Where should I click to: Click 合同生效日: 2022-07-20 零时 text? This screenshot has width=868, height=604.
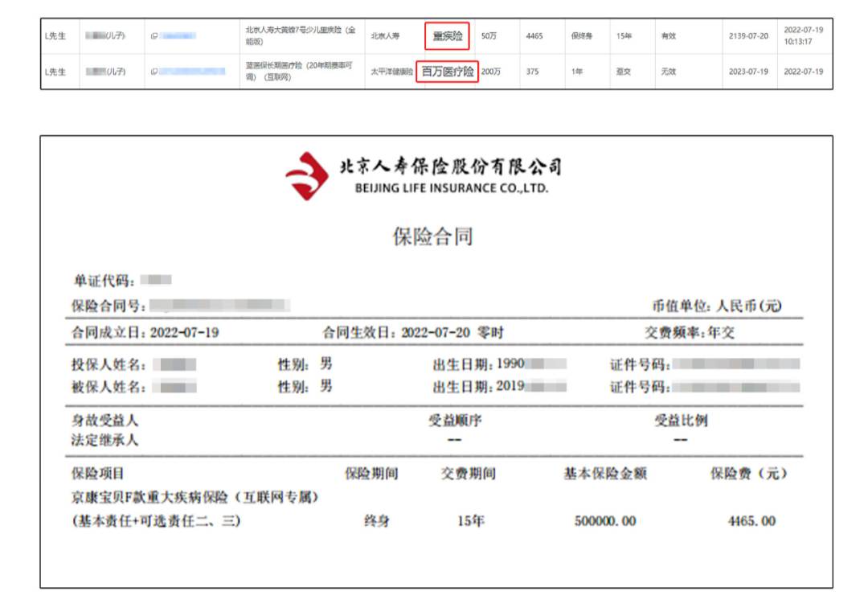coord(413,332)
